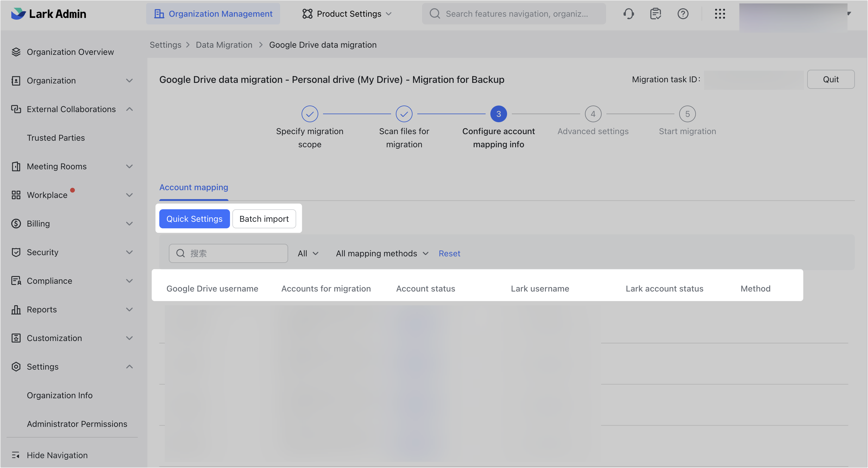Click the Security shield icon

[16, 252]
